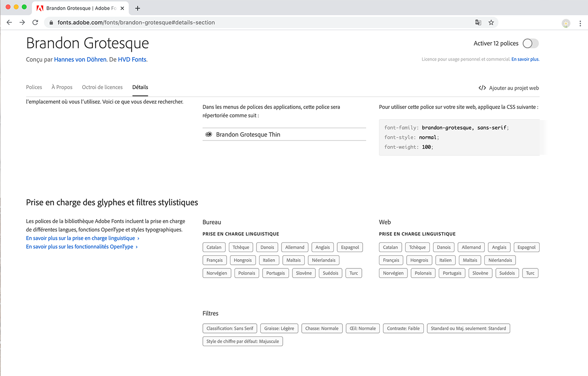This screenshot has width=588, height=376.
Task: Open the Octroi de licences tab
Action: (102, 87)
